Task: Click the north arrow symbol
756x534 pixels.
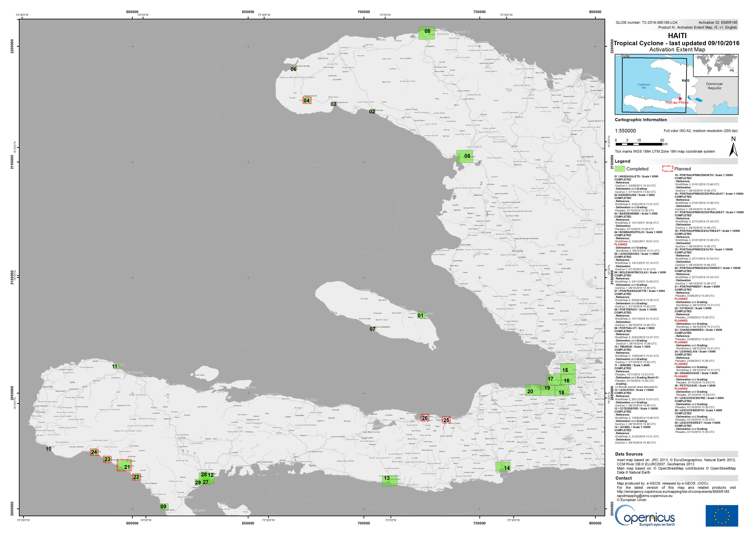Action: [733, 146]
